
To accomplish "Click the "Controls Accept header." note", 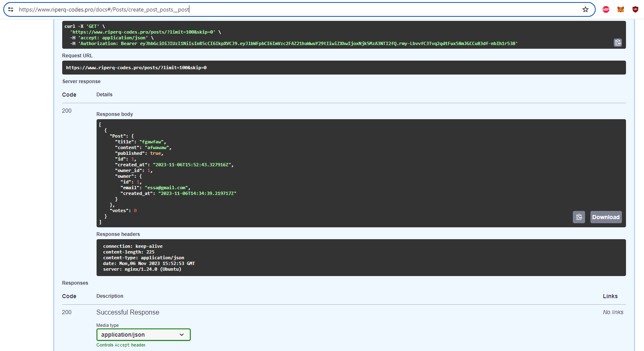I will point(121,345).
